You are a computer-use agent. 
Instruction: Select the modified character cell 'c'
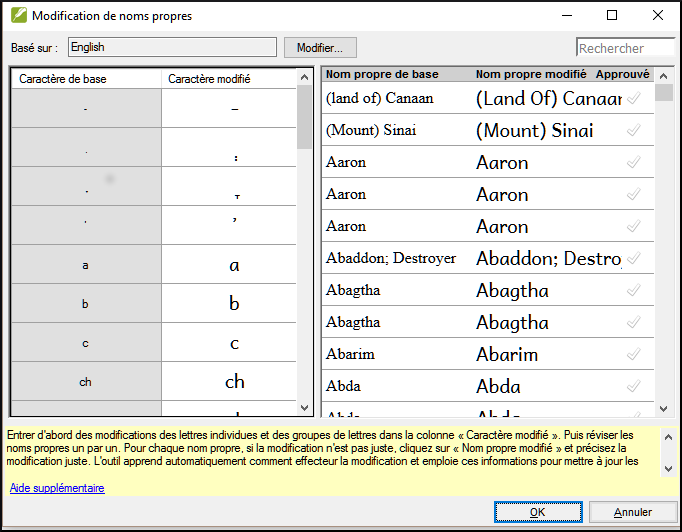point(229,342)
